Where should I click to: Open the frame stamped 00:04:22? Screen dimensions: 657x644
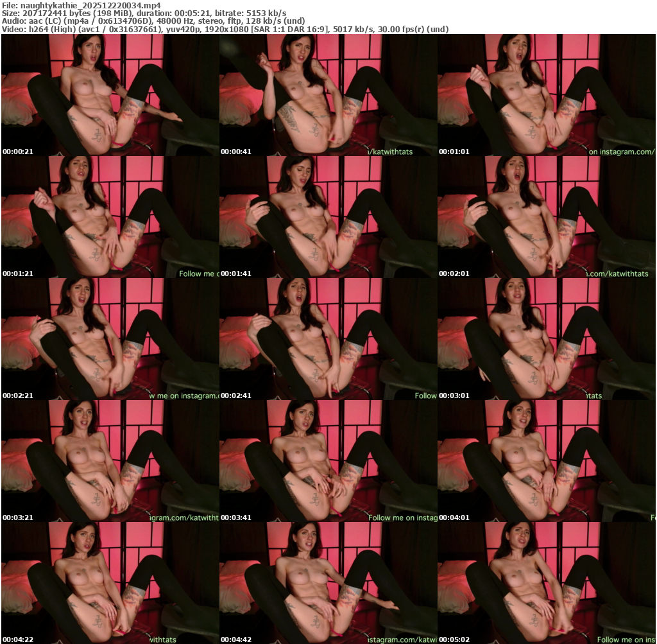coord(110,583)
